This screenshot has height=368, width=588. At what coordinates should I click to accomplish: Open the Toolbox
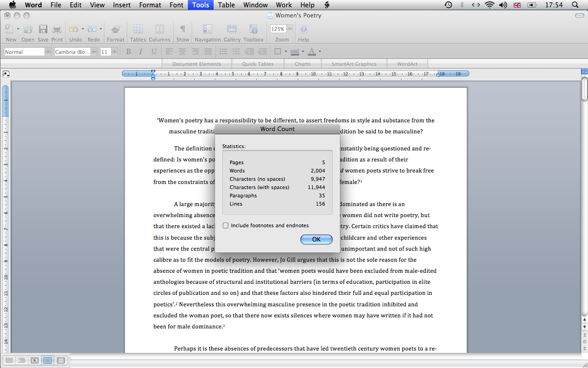[x=254, y=29]
